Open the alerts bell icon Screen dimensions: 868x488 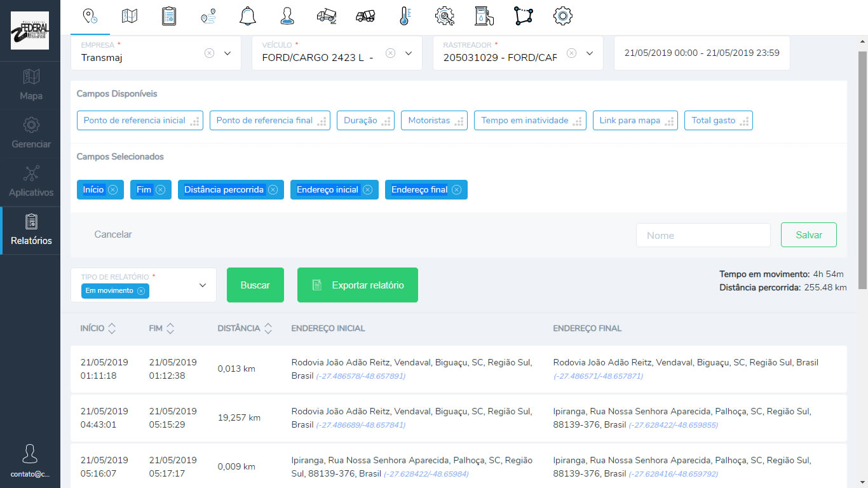(248, 16)
